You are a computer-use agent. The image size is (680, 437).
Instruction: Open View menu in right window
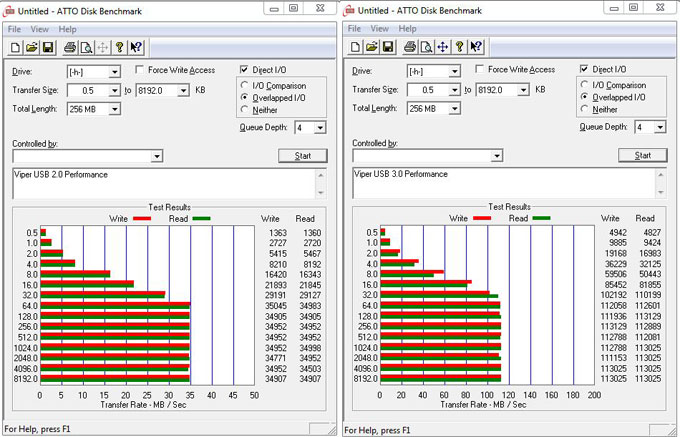[379, 29]
